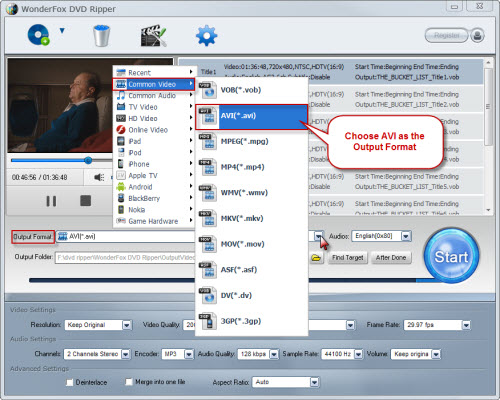Choose MPEG(*.mpg) format
Image resolution: width=500 pixels, height=400 pixels.
tap(252, 141)
